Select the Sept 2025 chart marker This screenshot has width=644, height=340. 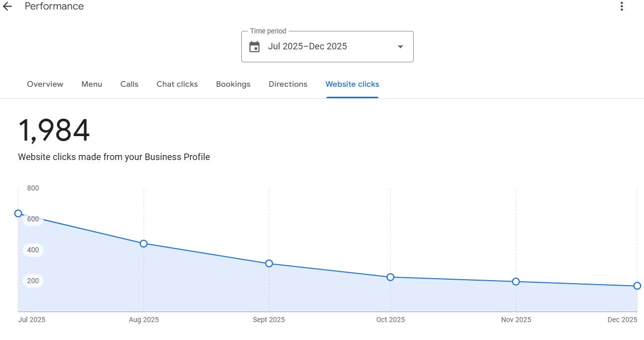[269, 263]
